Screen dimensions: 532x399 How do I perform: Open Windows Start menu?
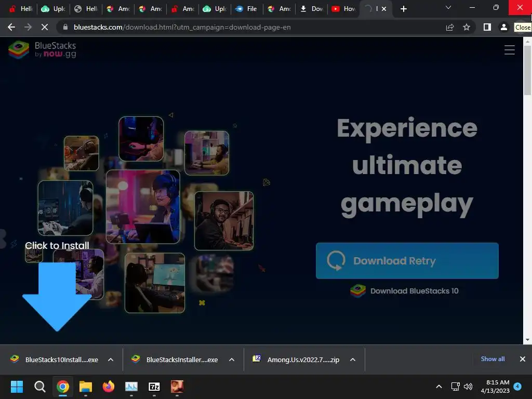pyautogui.click(x=17, y=387)
